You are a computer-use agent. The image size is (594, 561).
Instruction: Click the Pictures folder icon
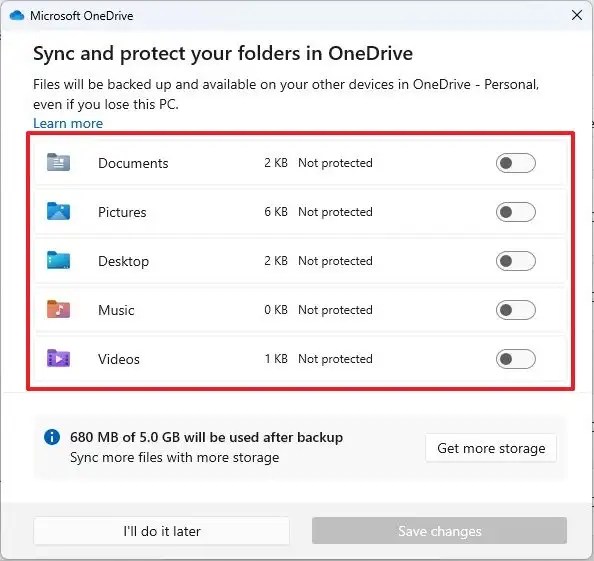coord(58,211)
